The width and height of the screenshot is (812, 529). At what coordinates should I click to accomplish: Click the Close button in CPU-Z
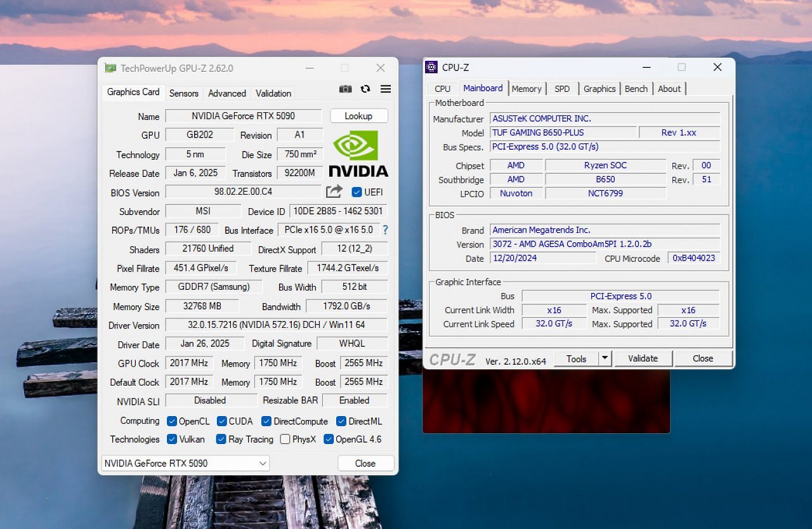click(703, 358)
